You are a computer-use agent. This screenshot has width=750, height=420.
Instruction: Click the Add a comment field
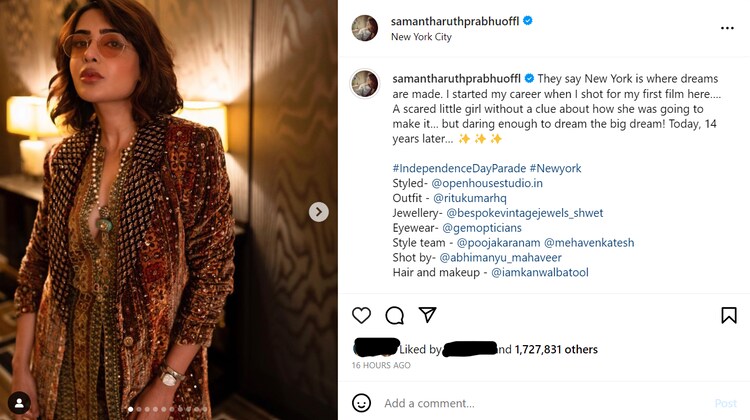point(540,403)
